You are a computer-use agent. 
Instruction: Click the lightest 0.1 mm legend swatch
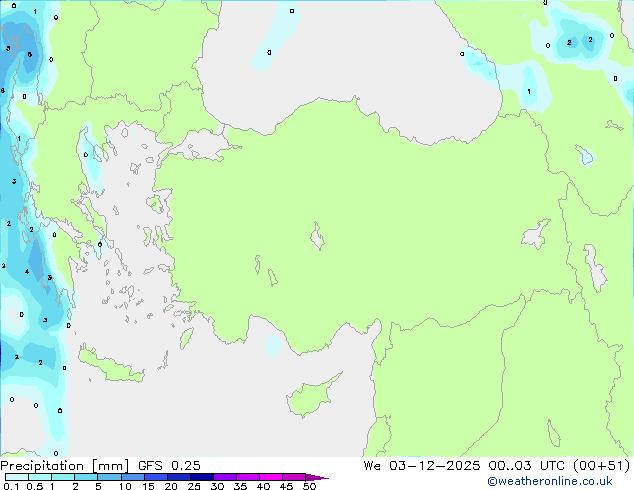pos(17,477)
